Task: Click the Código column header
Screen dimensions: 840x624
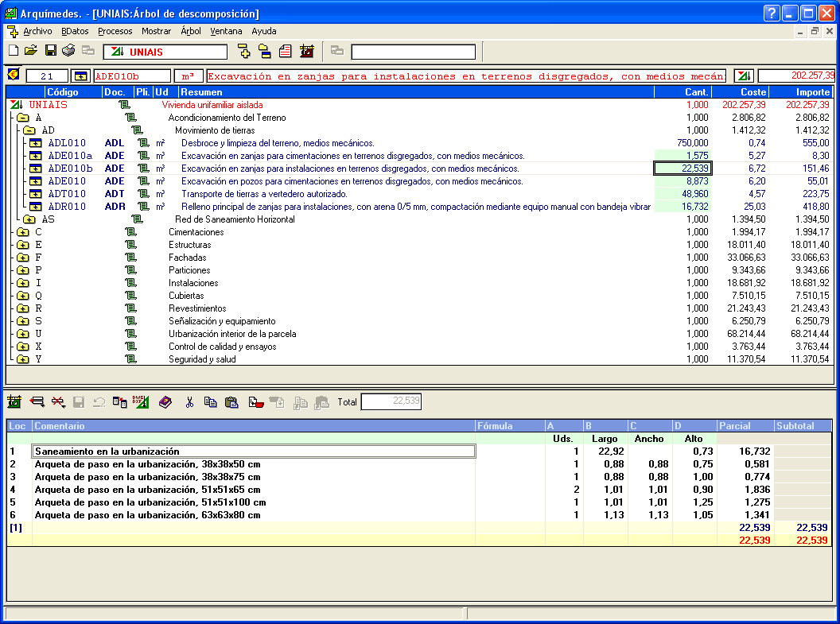Action: (73, 92)
